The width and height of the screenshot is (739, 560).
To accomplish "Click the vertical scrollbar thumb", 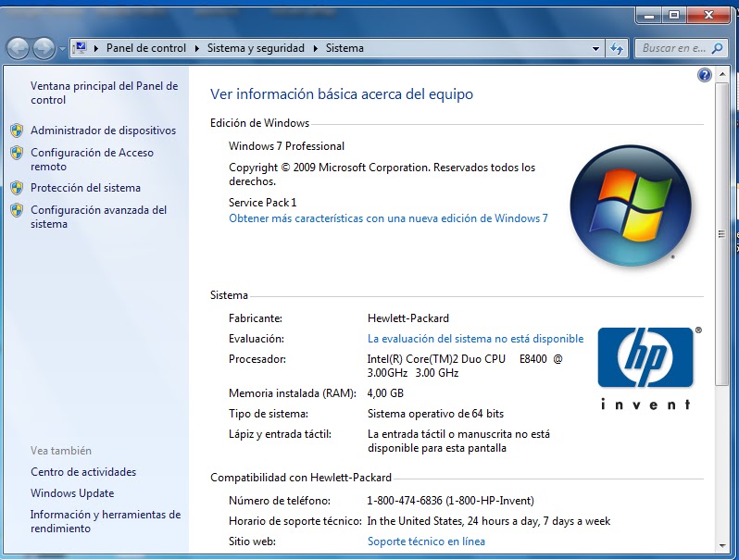I will tap(721, 234).
